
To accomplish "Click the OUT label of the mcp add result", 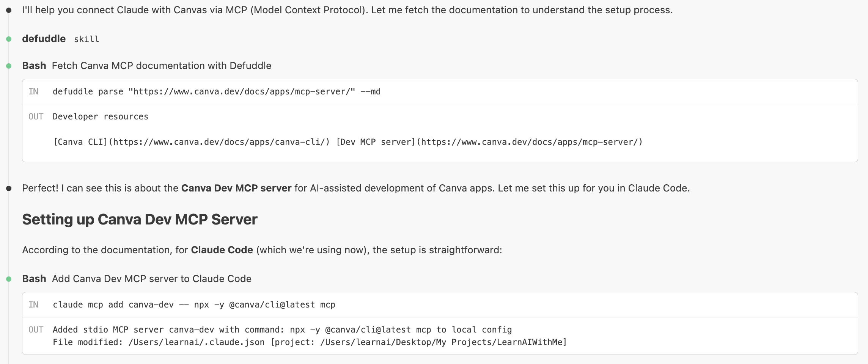I will coord(36,330).
